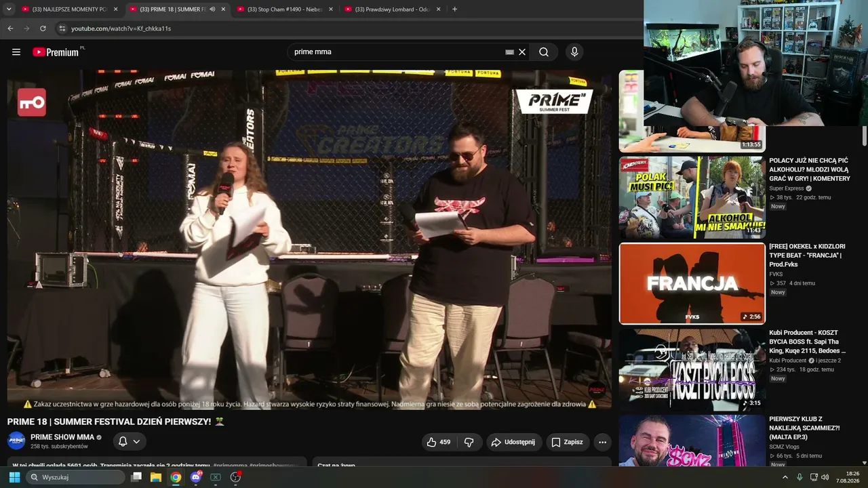868x488 pixels.
Task: Expand the Chrome tab search dropdown
Action: click(x=9, y=9)
